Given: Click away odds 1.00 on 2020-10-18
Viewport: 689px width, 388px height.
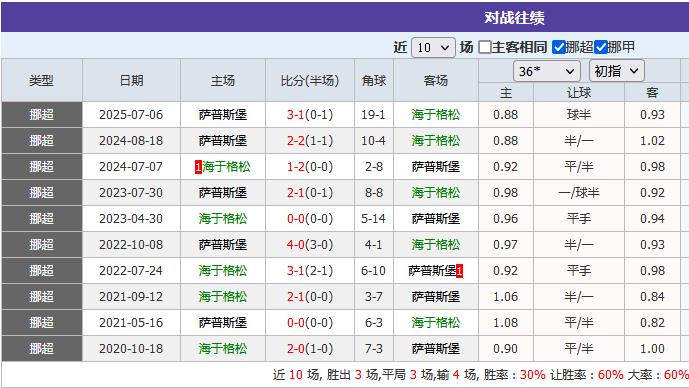Looking at the screenshot, I should coord(652,348).
